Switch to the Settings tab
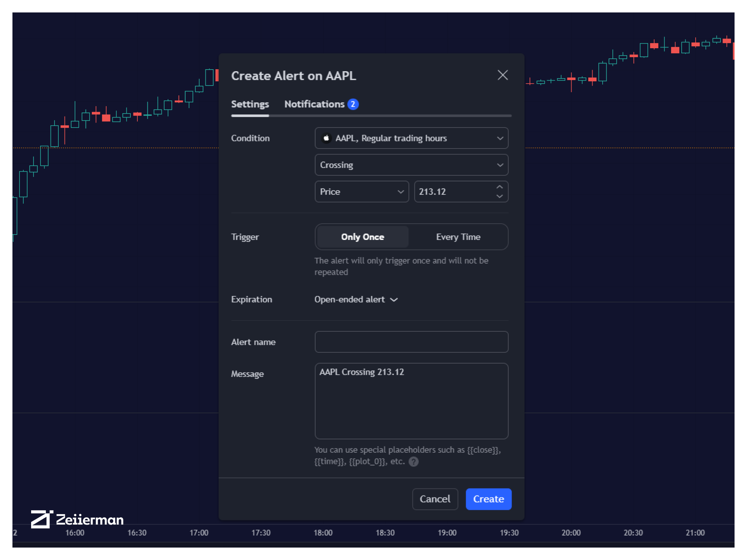Image resolution: width=747 pixels, height=560 pixels. tap(250, 104)
